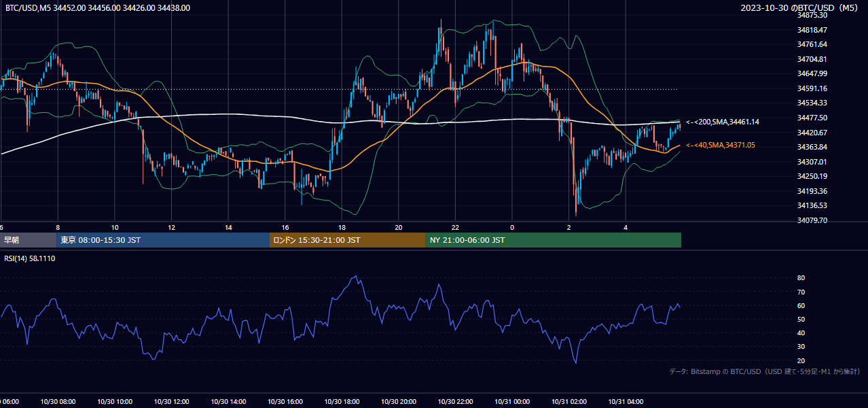Click price axis value 34136.53
This screenshot has width=868, height=408.
pyautogui.click(x=812, y=205)
